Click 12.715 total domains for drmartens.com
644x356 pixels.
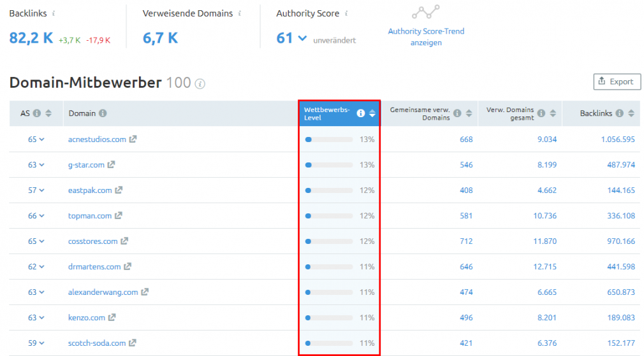click(545, 267)
